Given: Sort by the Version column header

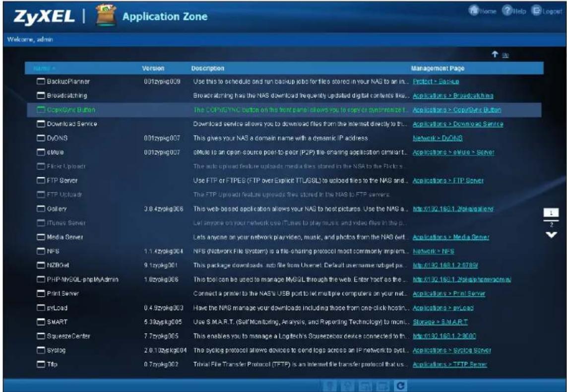Looking at the screenshot, I should point(153,68).
